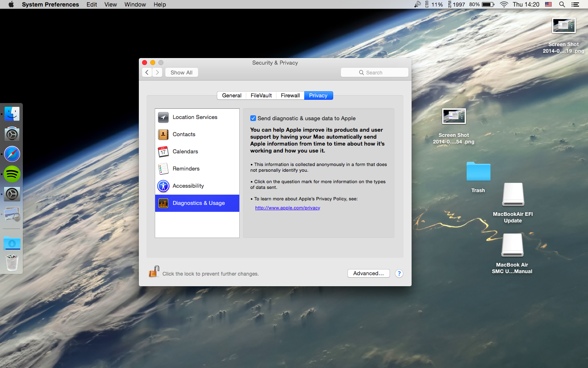Open the Downloads folder in the Dock

click(12, 243)
